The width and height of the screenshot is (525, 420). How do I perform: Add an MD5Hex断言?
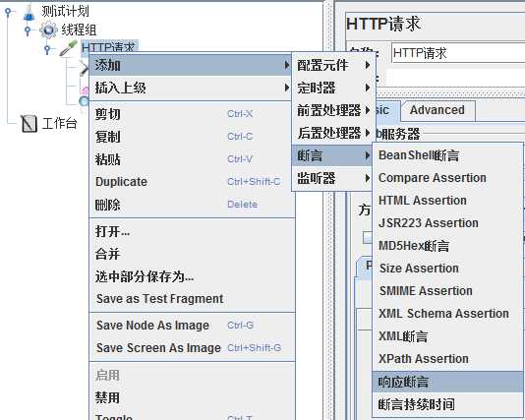pyautogui.click(x=447, y=246)
